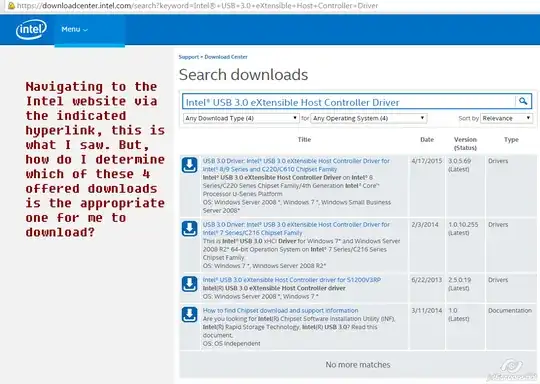Click the Intel logo
The width and height of the screenshot is (540, 384).
(x=31, y=29)
